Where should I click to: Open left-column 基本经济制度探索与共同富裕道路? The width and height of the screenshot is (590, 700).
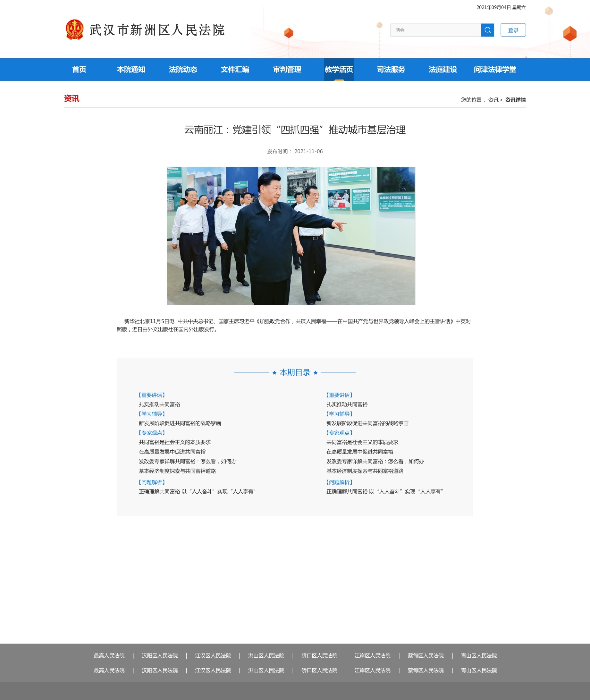pyautogui.click(x=177, y=471)
